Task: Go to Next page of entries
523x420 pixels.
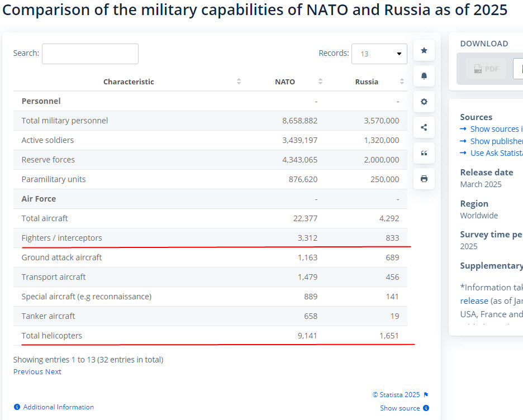Action: coord(53,371)
